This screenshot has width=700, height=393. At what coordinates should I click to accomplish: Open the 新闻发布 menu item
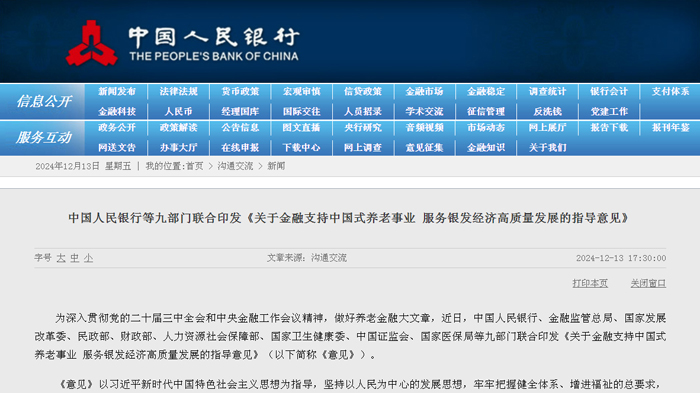pos(117,92)
